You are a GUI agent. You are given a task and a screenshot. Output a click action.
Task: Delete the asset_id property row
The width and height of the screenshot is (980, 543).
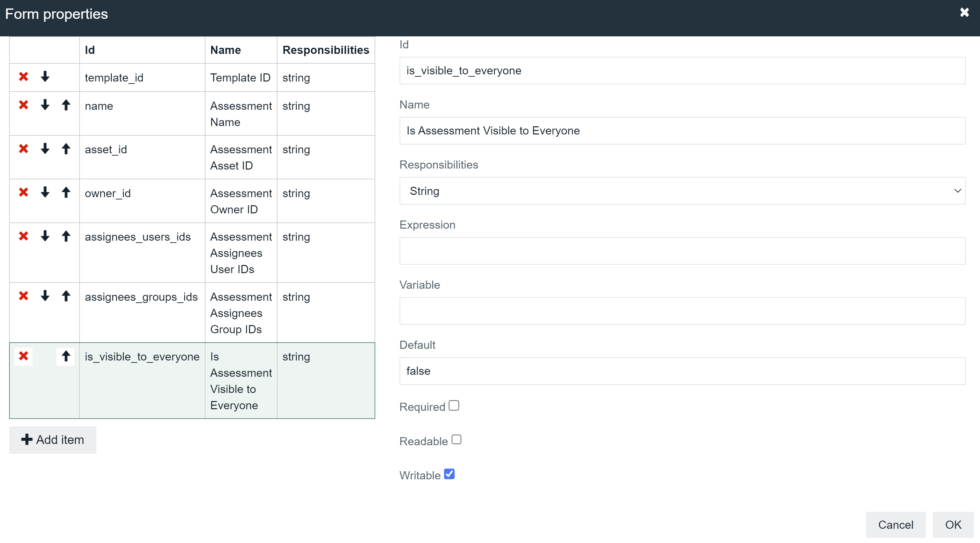(x=24, y=149)
